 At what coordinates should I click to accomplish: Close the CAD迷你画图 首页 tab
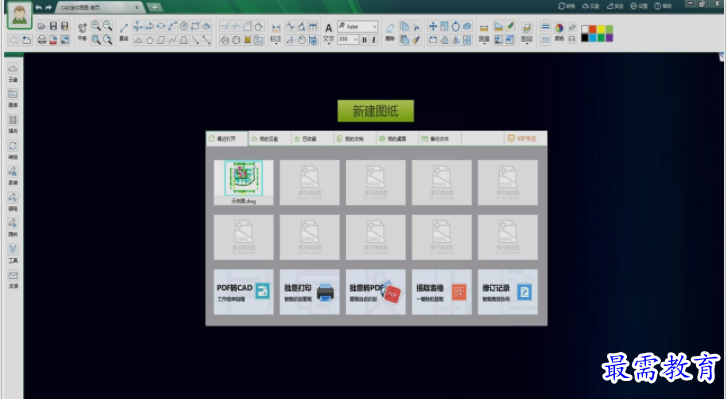(137, 7)
